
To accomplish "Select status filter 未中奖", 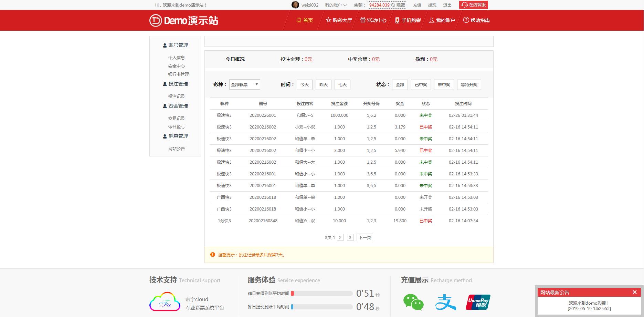I will click(444, 85).
